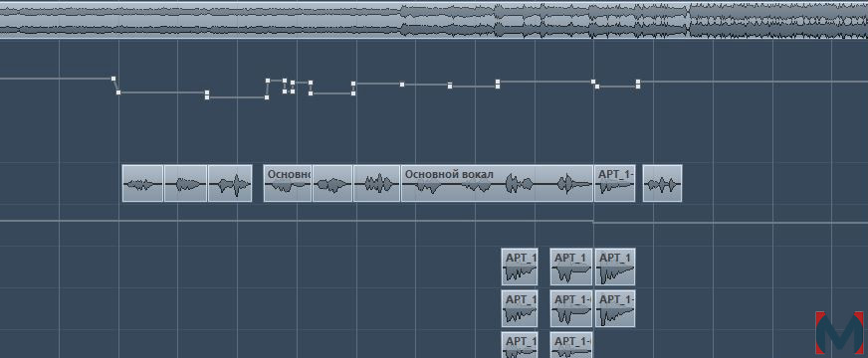Select the APT_1- clip on the lead vocal track
Image resolution: width=868 pixels, height=358 pixels.
point(614,183)
